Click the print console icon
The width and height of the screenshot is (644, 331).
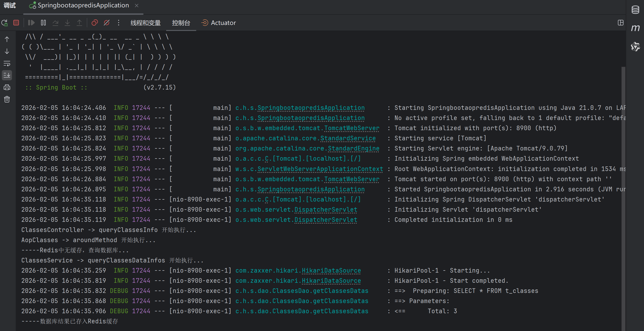tap(7, 87)
